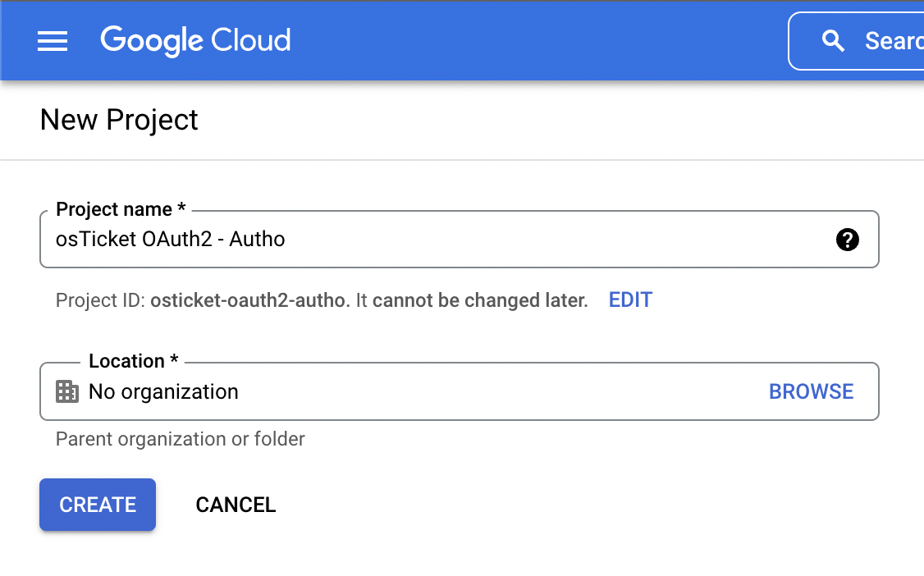Click the help question mark in Project name field
Screen dimensions: 924x576
[x=847, y=240]
